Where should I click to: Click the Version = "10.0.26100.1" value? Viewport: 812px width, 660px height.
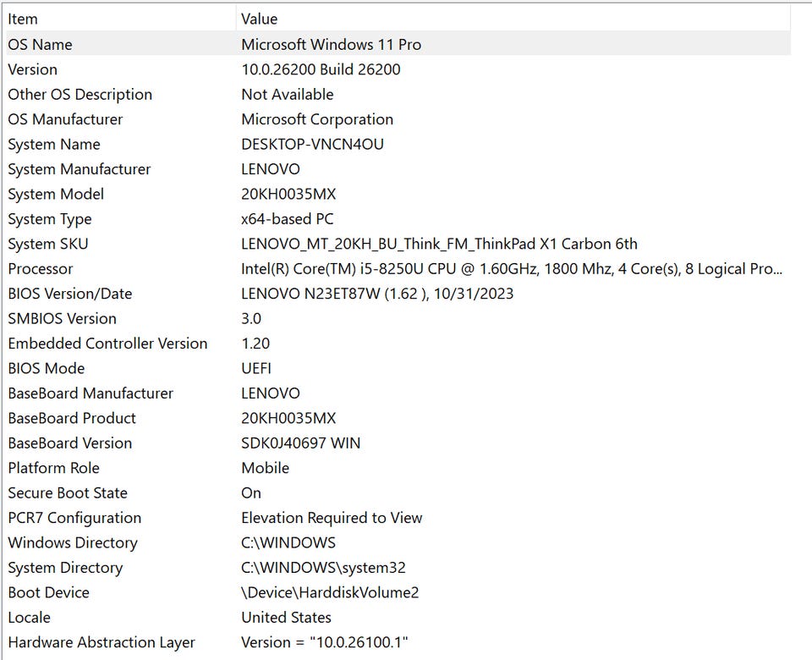[x=325, y=642]
